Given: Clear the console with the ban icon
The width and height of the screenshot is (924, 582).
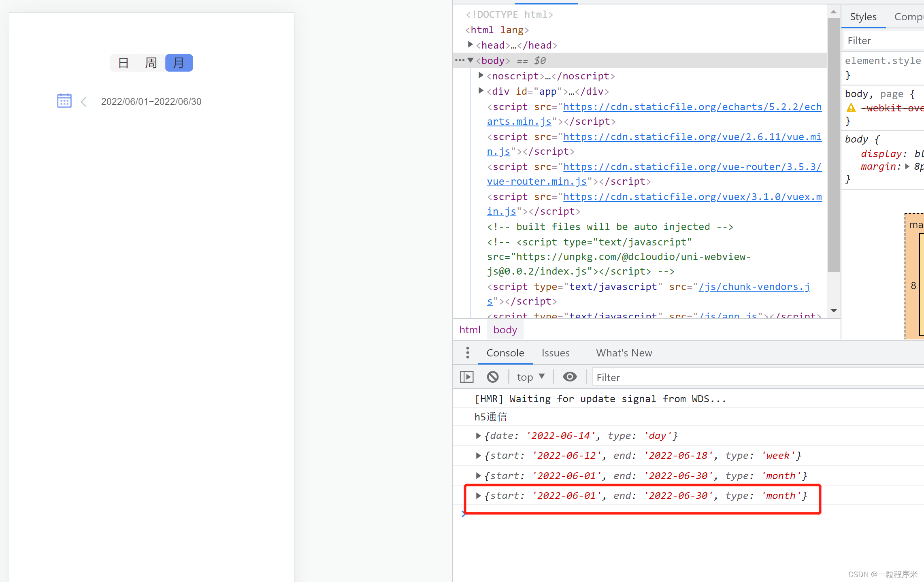Looking at the screenshot, I should [x=493, y=377].
